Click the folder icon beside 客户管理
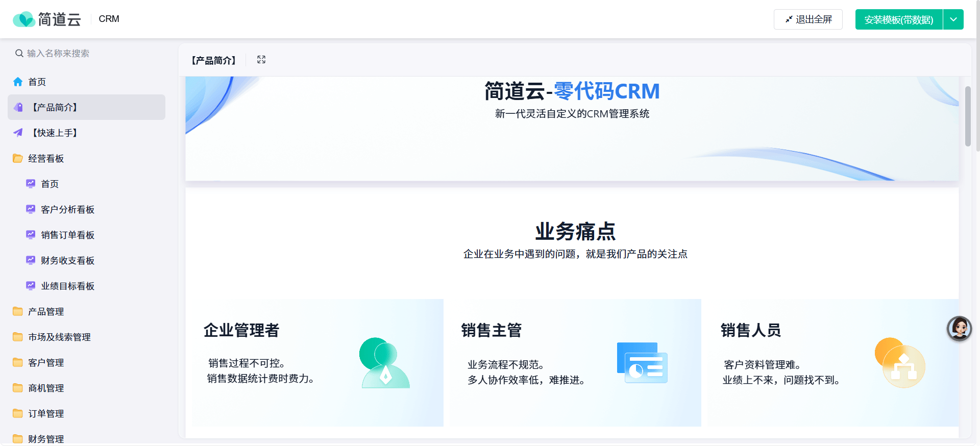980x446 pixels. coord(18,362)
